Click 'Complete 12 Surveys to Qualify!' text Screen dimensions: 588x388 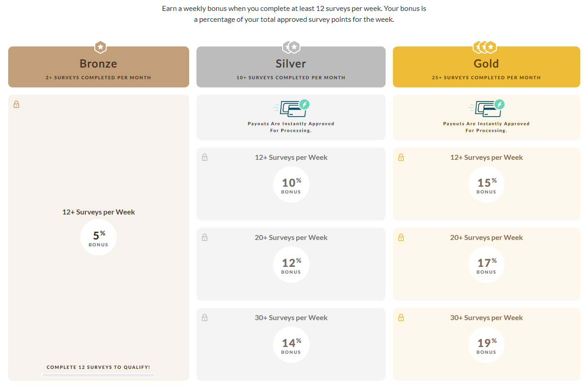tap(98, 367)
